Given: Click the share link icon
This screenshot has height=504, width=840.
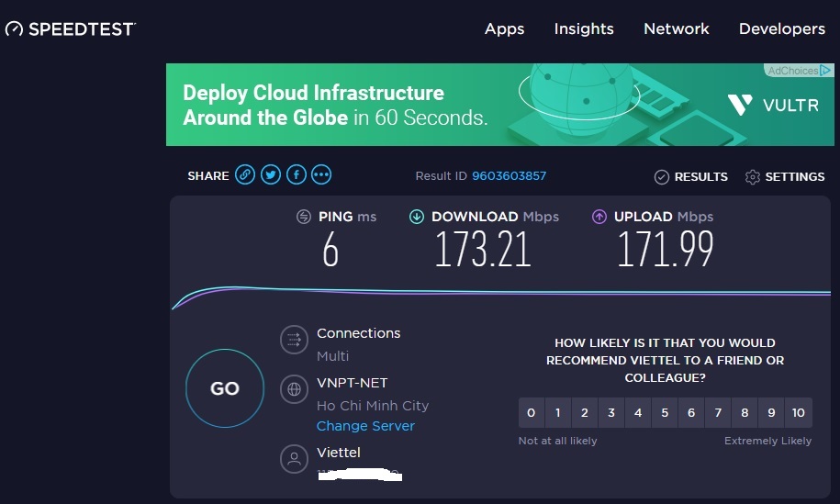Looking at the screenshot, I should point(245,175).
